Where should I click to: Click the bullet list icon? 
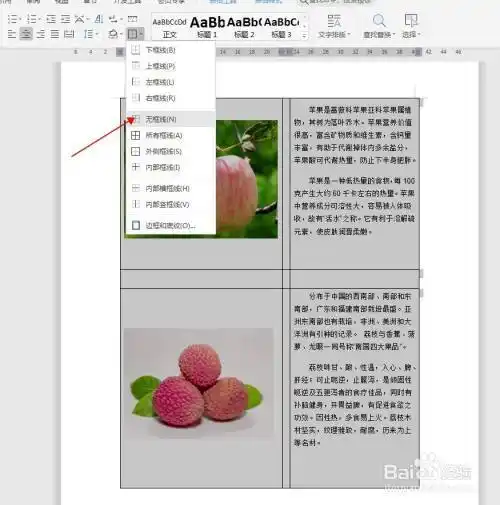pos(13,19)
